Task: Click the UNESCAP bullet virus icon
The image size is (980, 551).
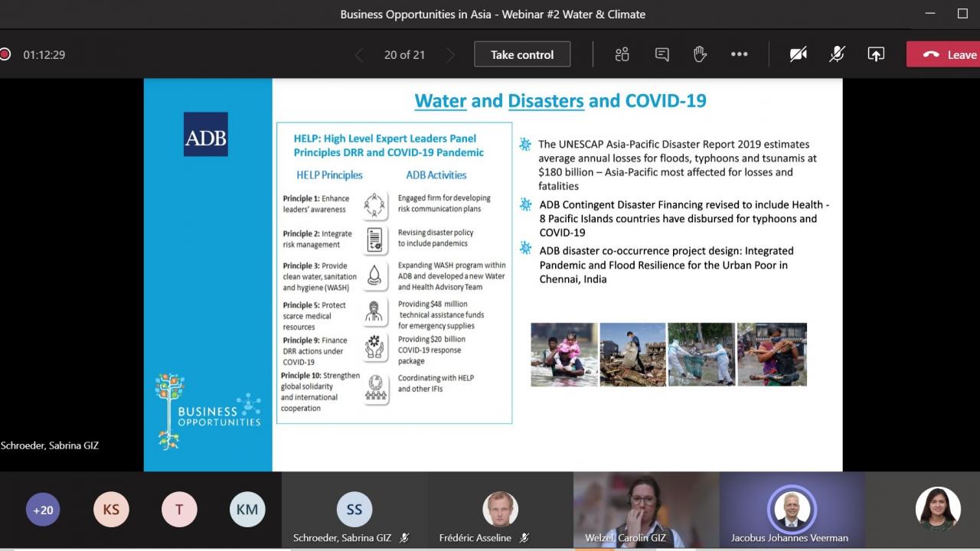Action: [525, 144]
